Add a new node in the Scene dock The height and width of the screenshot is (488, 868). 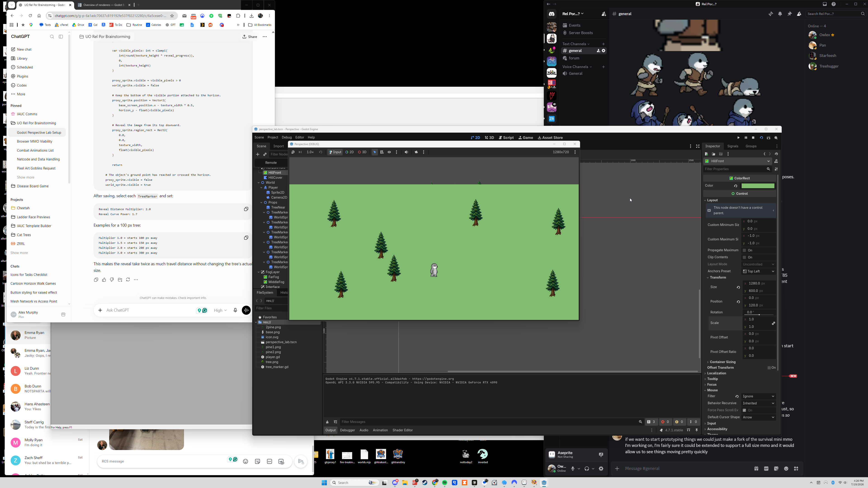tap(258, 154)
